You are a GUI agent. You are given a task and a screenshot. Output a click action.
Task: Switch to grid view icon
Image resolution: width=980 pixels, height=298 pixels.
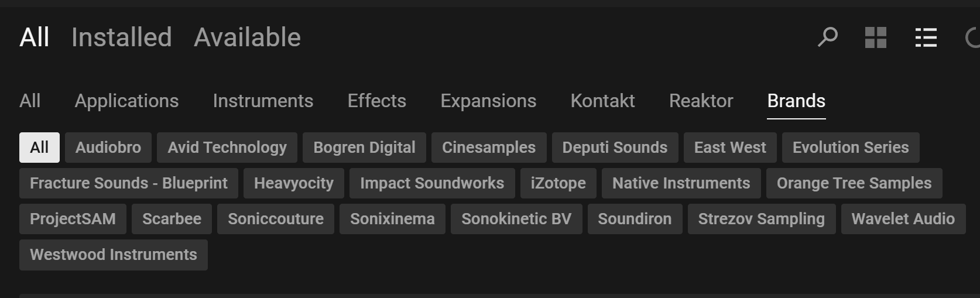point(876,37)
